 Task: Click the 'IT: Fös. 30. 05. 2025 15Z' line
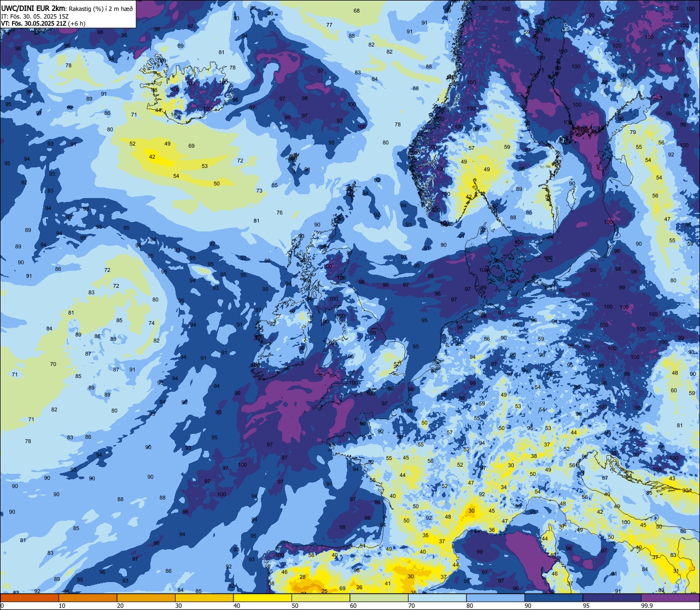coord(34,16)
